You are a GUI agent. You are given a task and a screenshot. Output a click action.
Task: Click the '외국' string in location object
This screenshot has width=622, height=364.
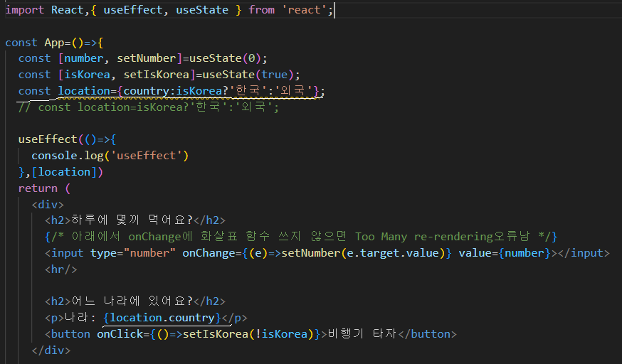293,91
